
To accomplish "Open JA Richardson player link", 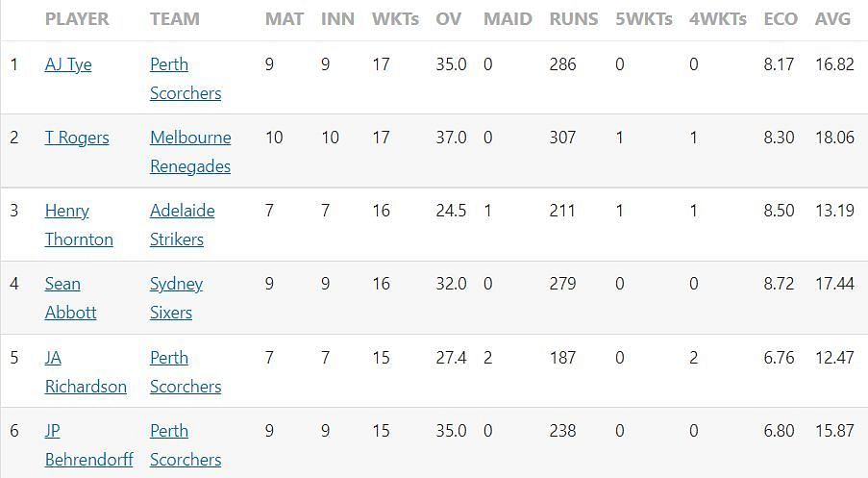I will tap(86, 371).
